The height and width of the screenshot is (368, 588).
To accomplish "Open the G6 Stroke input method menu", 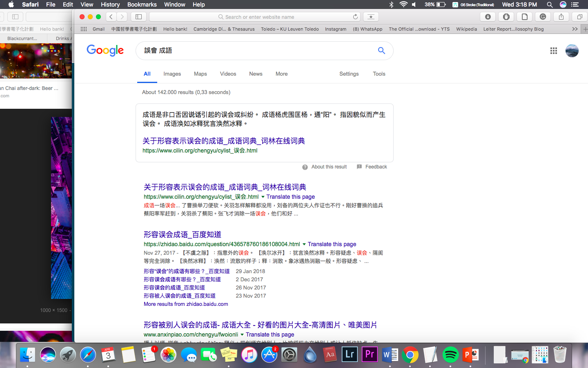I will pyautogui.click(x=473, y=4).
